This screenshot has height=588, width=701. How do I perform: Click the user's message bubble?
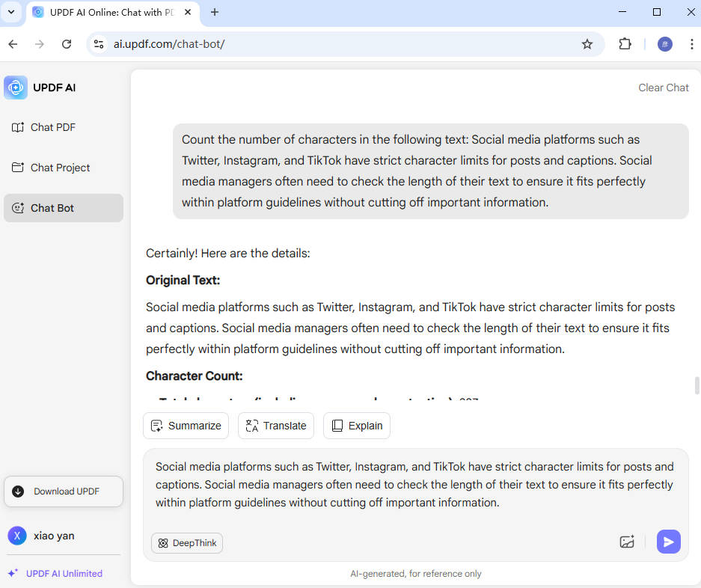430,171
